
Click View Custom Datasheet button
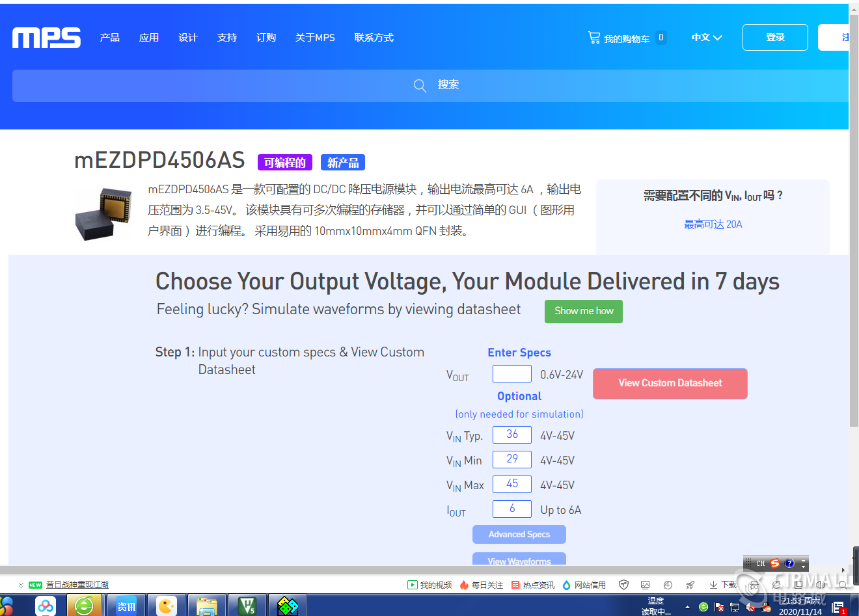click(x=670, y=383)
